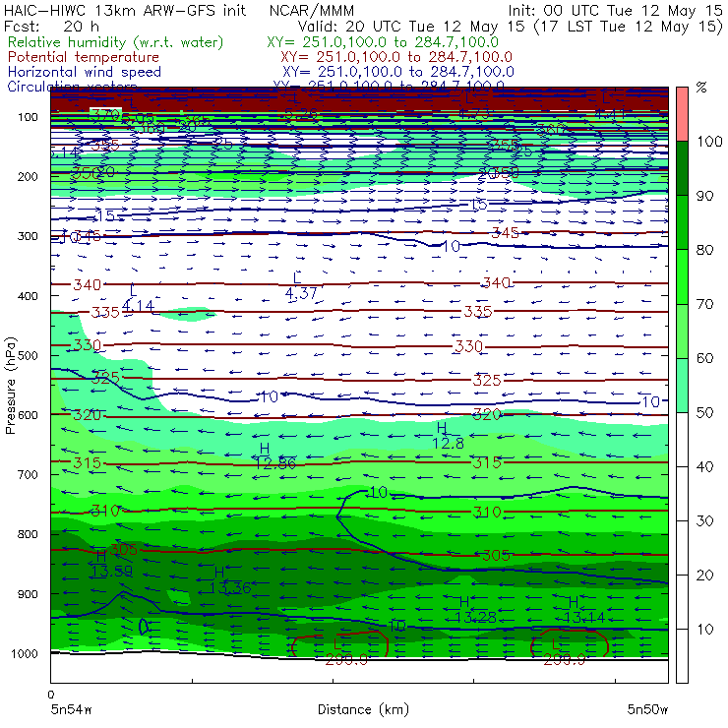The width and height of the screenshot is (728, 728).
Task: Click the 'NCAR/MMM' header label
Action: [312, 10]
